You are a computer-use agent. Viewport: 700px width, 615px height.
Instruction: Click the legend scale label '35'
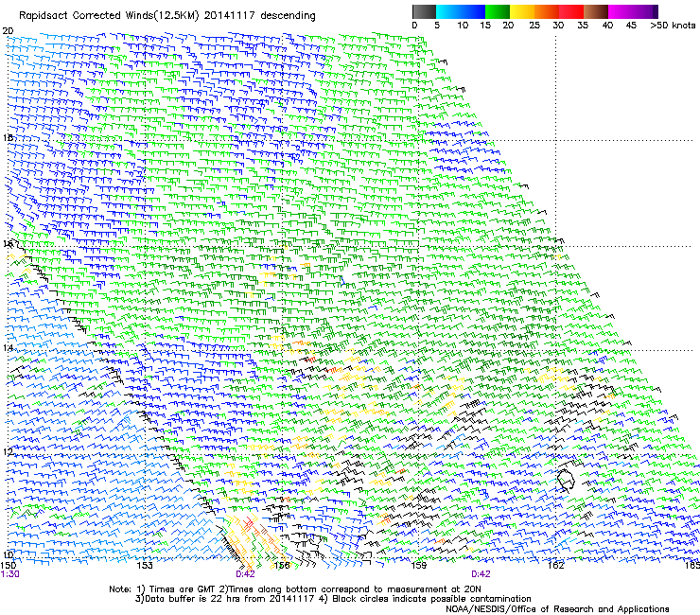[x=583, y=26]
